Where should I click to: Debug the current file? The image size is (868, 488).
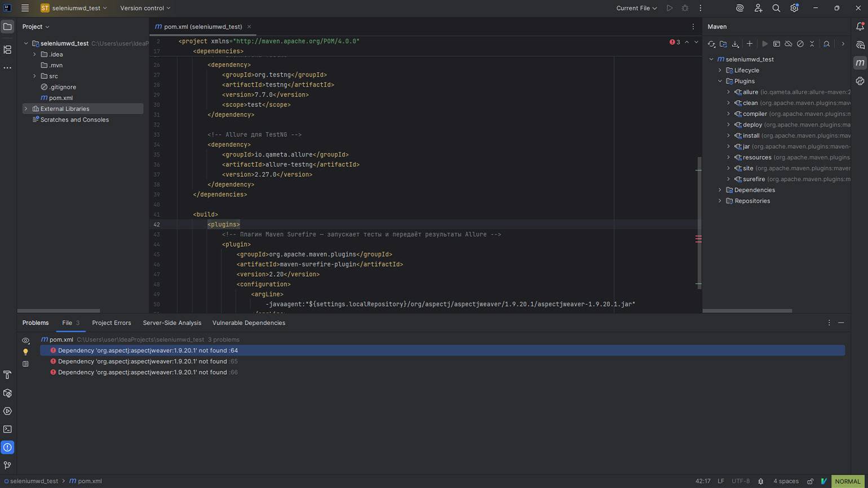685,8
